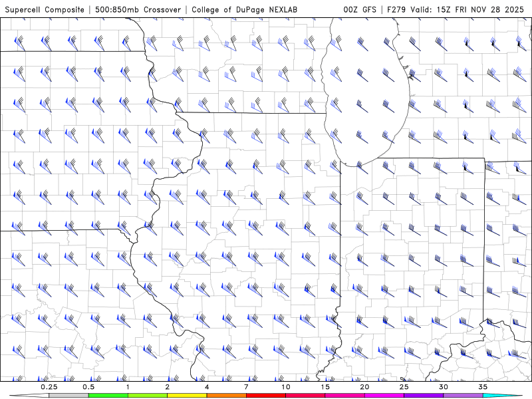Click the legend value '0.5'

pos(88,387)
